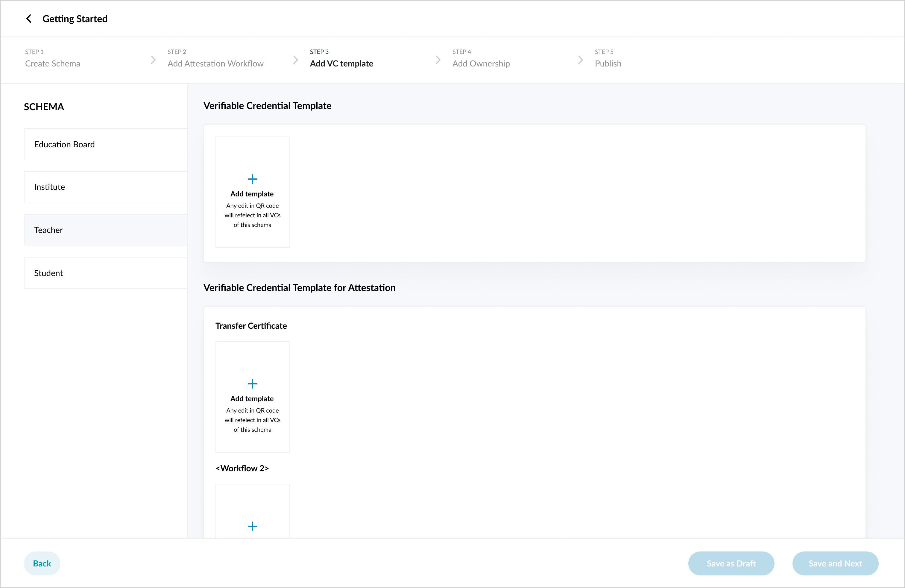Click plus icon under Workflow 2
Viewport: 905px width, 588px height.
252,526
